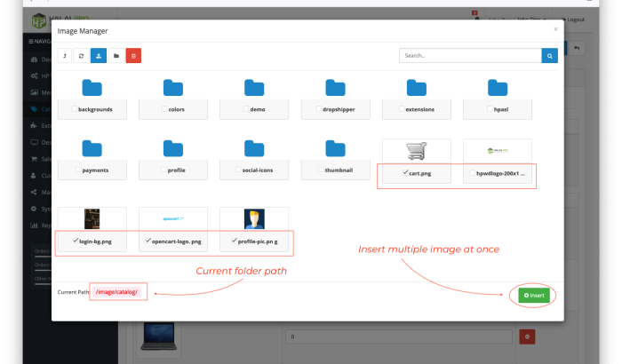Open Dashboard icon in sidebar

click(x=34, y=59)
